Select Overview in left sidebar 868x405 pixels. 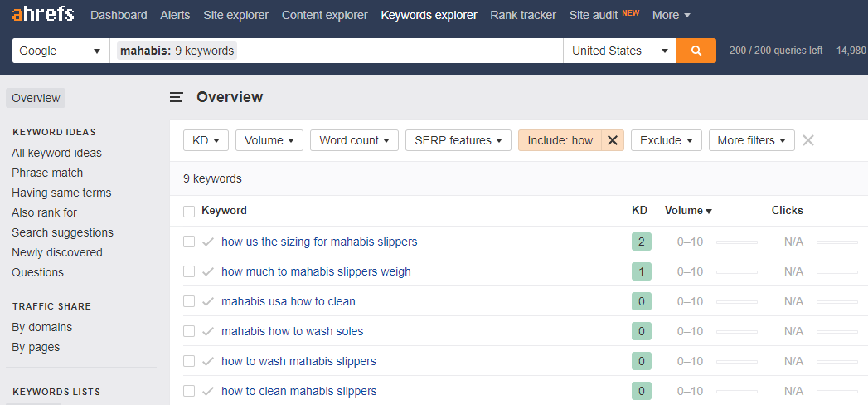pyautogui.click(x=36, y=98)
